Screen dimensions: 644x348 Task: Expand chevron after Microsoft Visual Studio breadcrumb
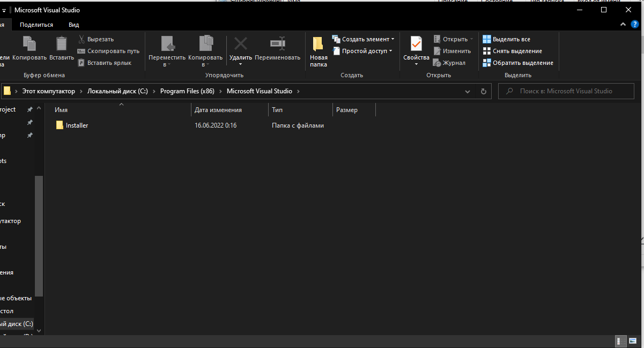[x=299, y=91]
